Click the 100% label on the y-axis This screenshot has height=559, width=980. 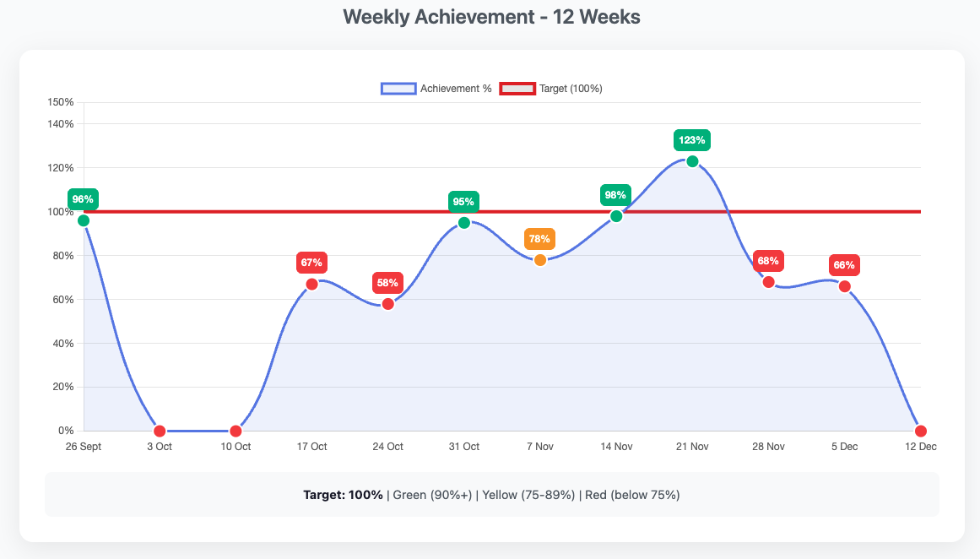coord(62,211)
